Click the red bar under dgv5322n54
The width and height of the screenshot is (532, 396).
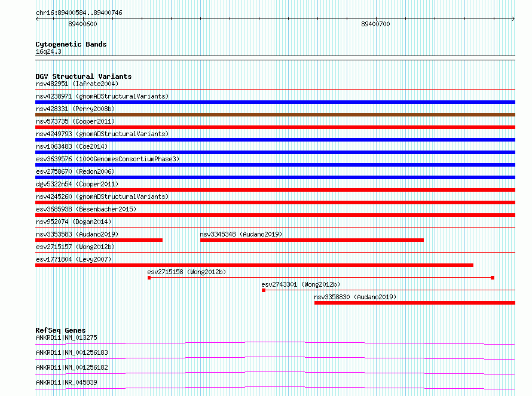275,190
